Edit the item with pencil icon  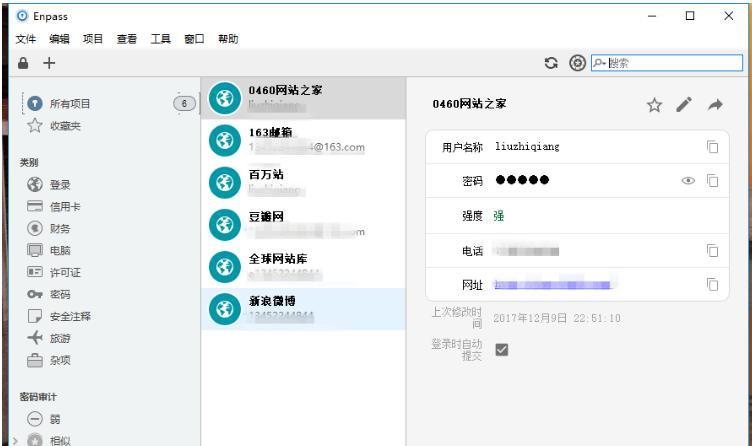click(x=684, y=105)
